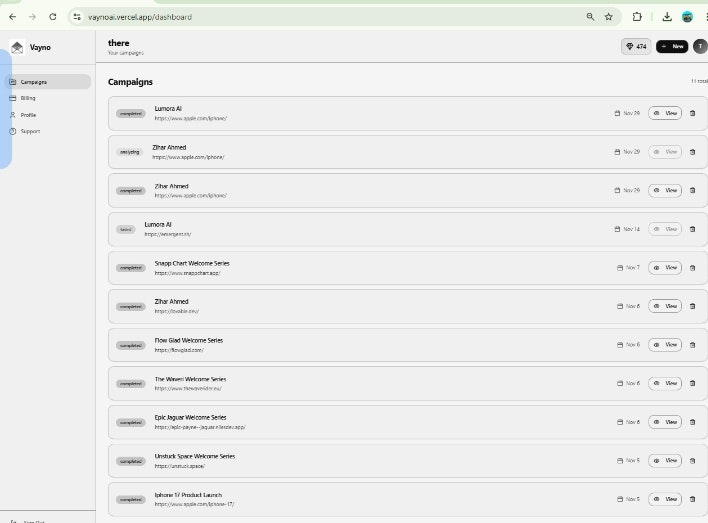View Flow Glad Welcome Series campaign

coord(665,345)
